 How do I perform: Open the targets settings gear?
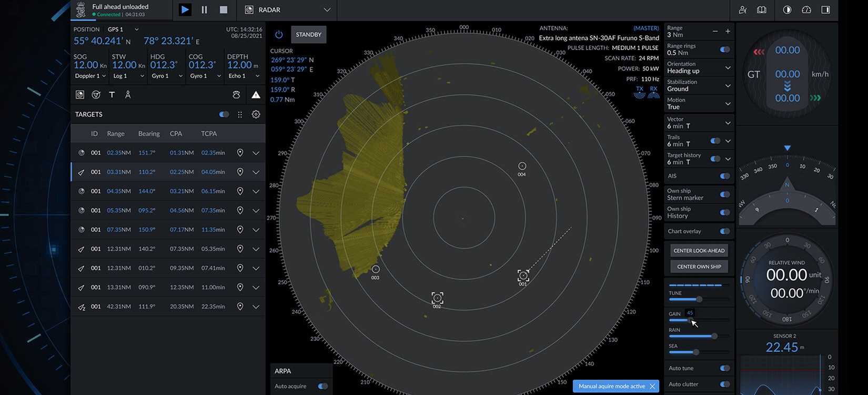256,114
